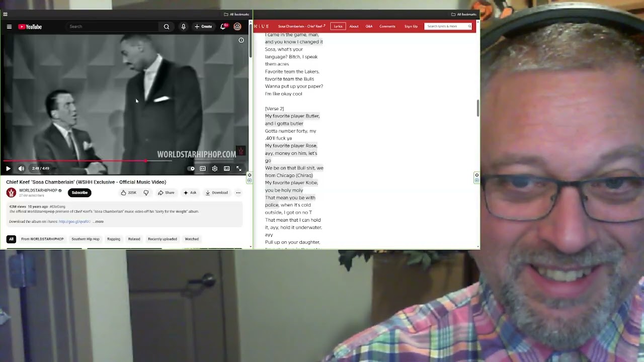Viewport: 644px width, 362px height.
Task: Click the Genius search magnifier icon
Action: point(469,26)
